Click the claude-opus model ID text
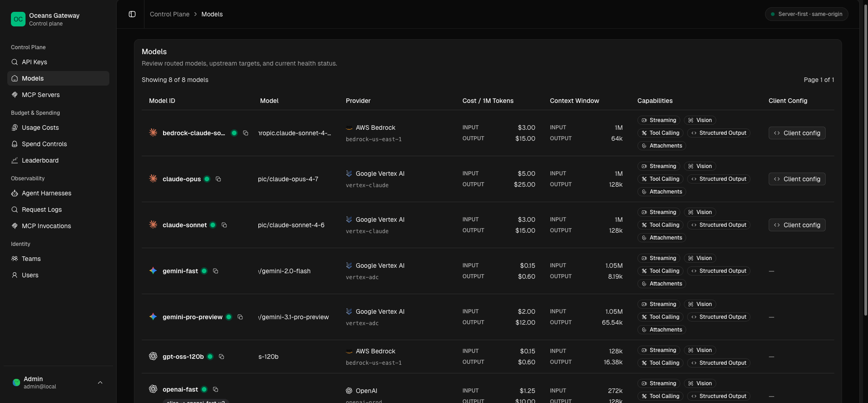Screen dimensions: 868x403 tap(182, 179)
